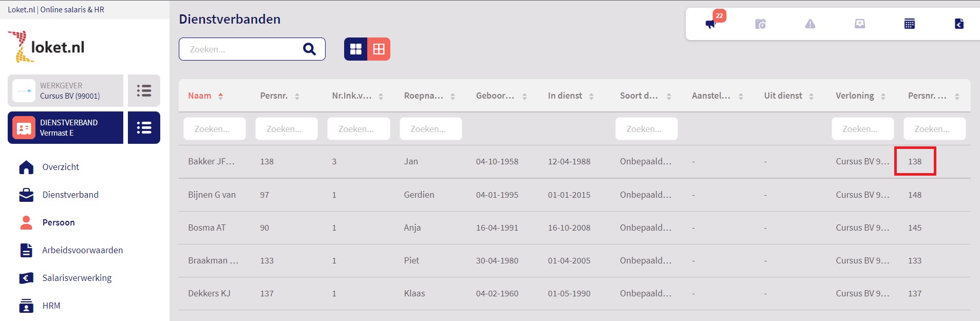Switch to the table grid view layout
This screenshot has width=980, height=321.
(379, 49)
